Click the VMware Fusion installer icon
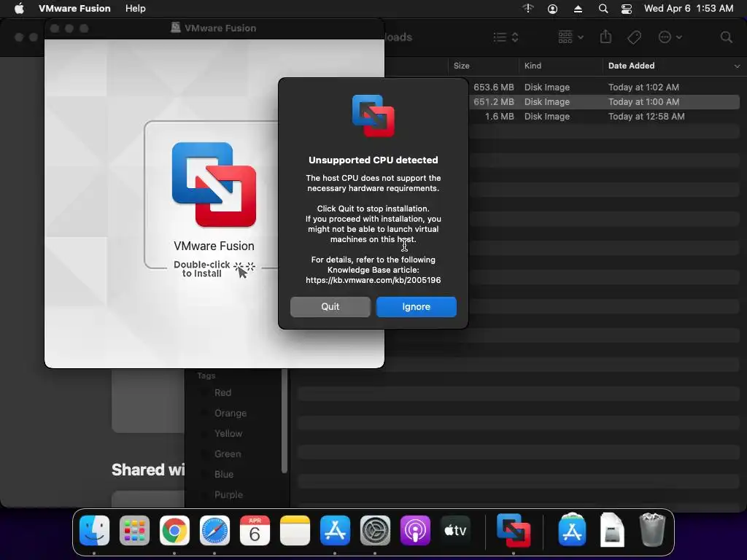This screenshot has width=747, height=560. [x=214, y=184]
